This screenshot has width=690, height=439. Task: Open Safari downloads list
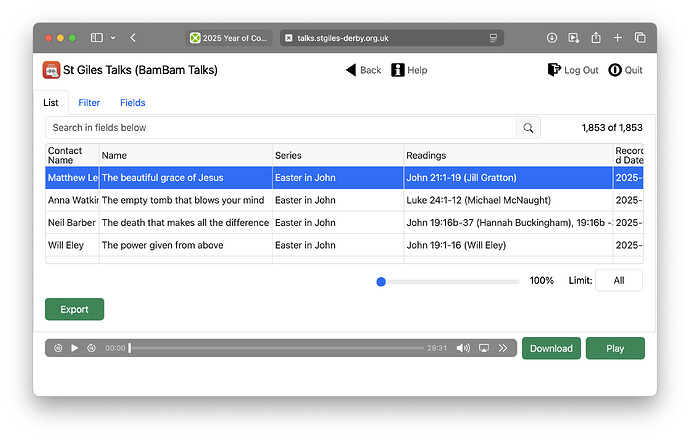(552, 38)
